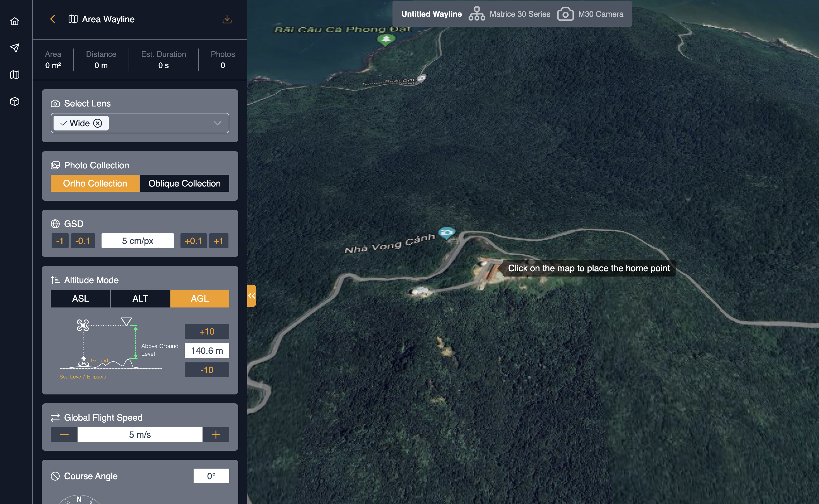Collapse the side panel with double chevron

[x=251, y=296]
